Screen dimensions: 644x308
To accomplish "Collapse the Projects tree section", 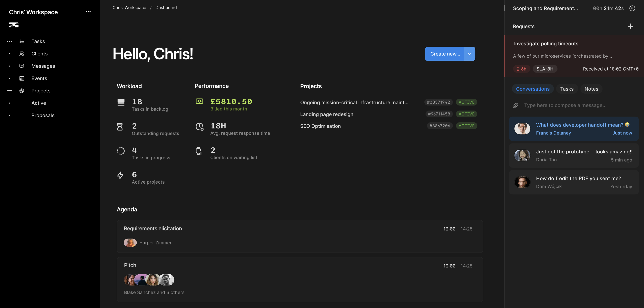I will click(x=10, y=91).
